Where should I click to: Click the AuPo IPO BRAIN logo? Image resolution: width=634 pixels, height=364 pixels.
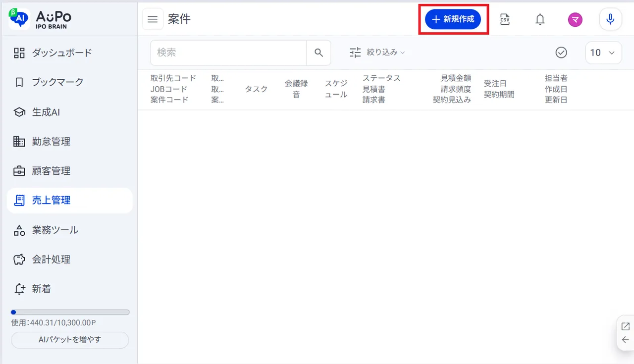[x=41, y=19]
